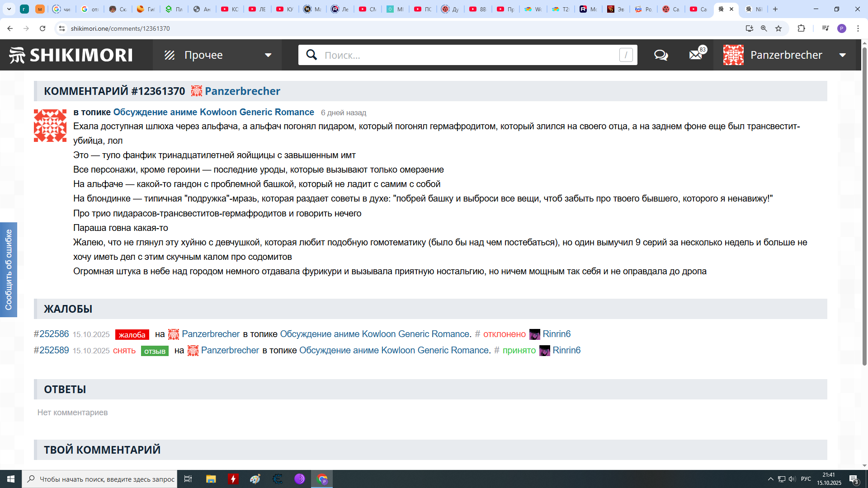Open the Chrome tab search chevron
868x488 pixels.
(9, 9)
